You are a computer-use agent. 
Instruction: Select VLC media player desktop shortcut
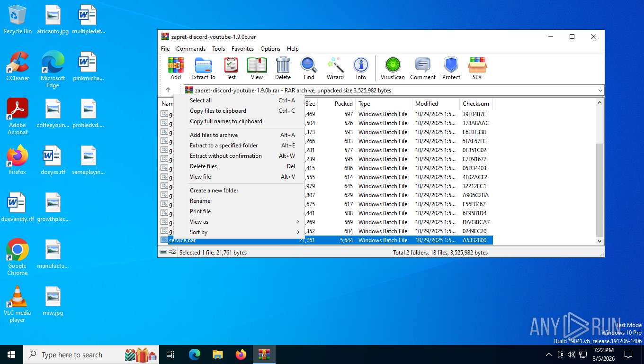18,304
